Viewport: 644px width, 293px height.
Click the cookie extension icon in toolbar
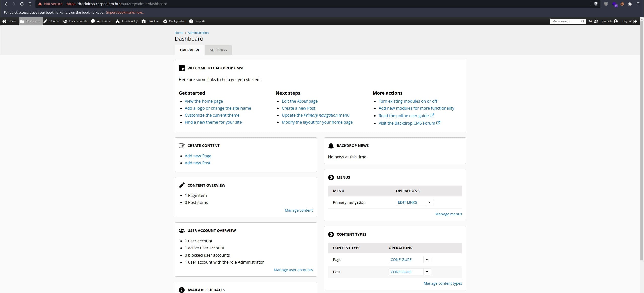click(x=622, y=4)
